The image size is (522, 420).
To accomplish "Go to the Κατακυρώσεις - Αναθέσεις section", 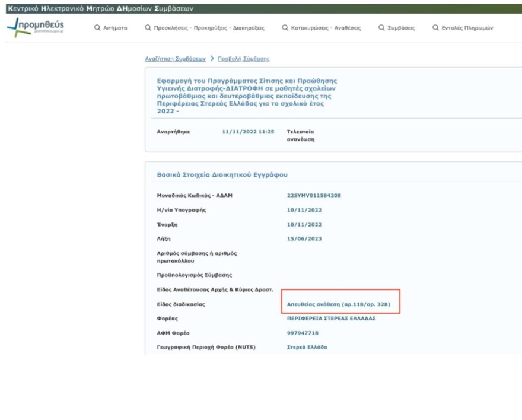I will click(x=325, y=28).
